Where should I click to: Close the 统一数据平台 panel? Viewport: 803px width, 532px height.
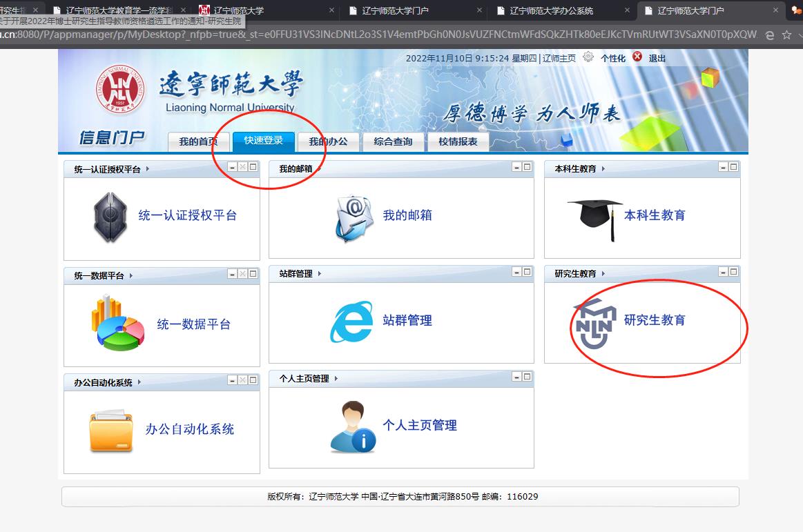pos(243,274)
